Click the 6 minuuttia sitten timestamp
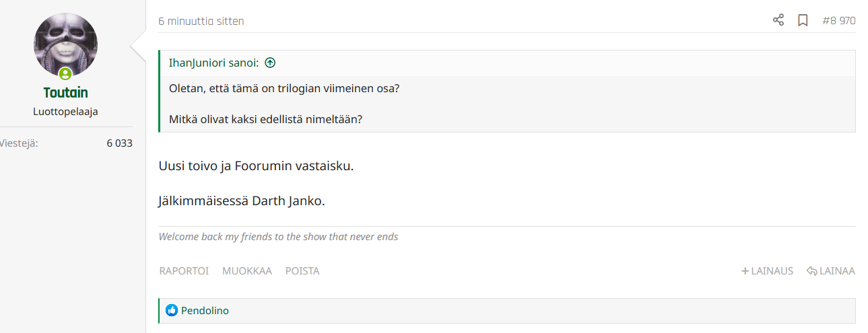 click(x=201, y=22)
